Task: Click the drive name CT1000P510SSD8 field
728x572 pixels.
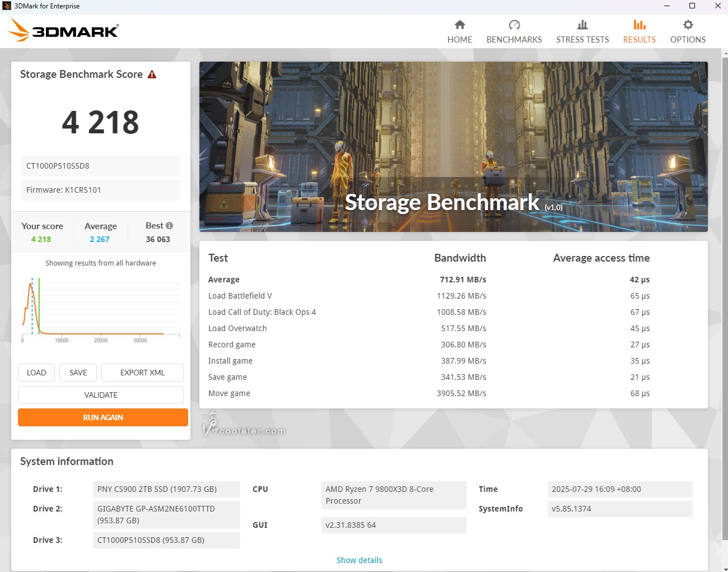Action: point(101,166)
